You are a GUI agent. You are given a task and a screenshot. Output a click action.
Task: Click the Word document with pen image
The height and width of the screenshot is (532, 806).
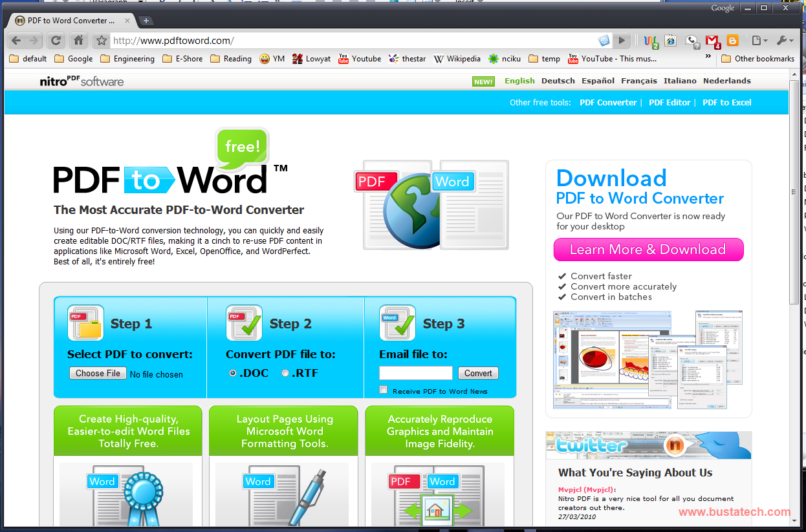pos(282,495)
